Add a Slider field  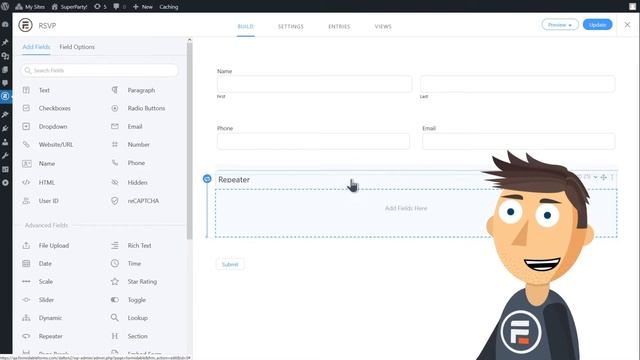tap(46, 300)
